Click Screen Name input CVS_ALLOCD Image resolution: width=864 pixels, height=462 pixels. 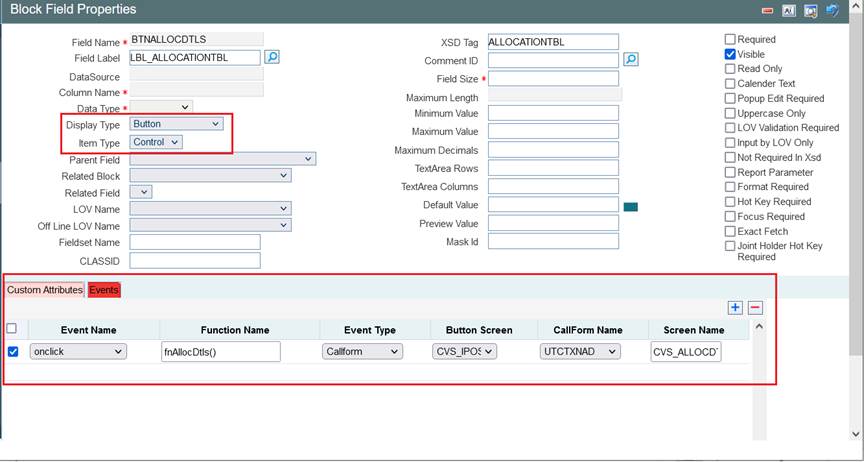coord(686,352)
